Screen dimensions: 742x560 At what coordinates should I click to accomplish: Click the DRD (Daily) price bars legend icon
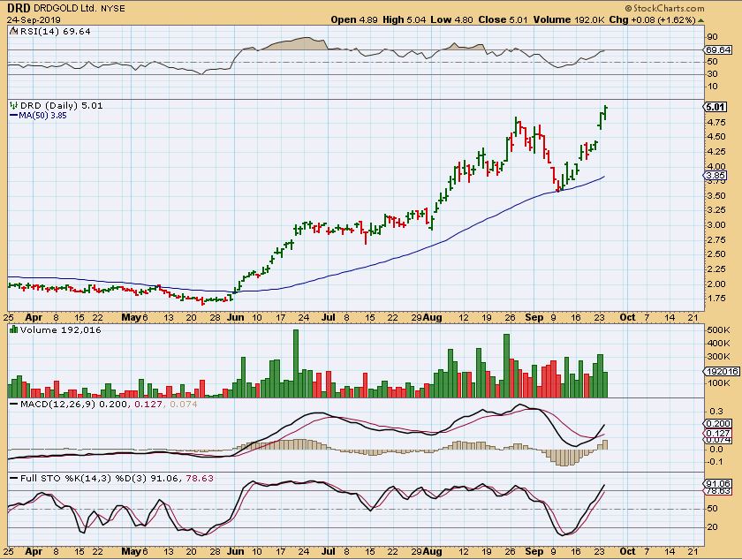[x=14, y=106]
